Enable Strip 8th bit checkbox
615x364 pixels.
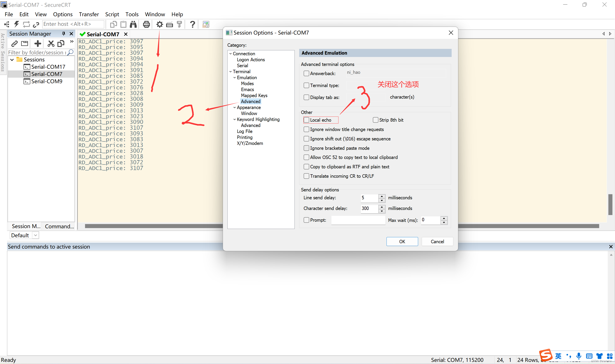pos(375,120)
